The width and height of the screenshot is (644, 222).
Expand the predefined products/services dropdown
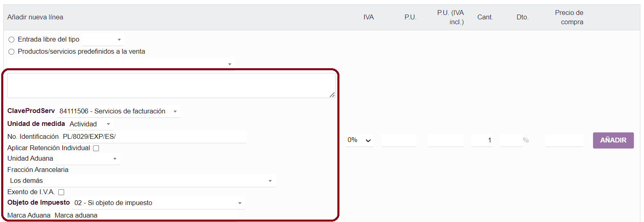click(x=121, y=64)
